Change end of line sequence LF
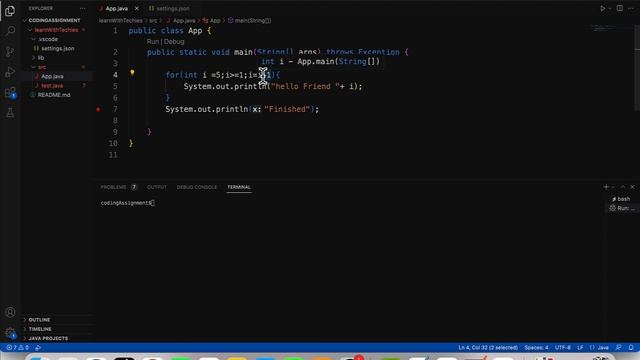The height and width of the screenshot is (360, 640). point(580,348)
